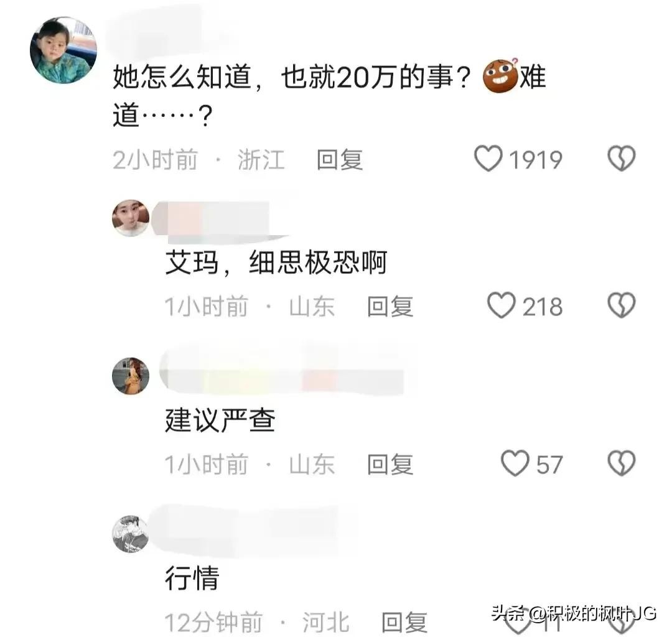Reply to the 浙江 comment via 回复

pos(340,160)
